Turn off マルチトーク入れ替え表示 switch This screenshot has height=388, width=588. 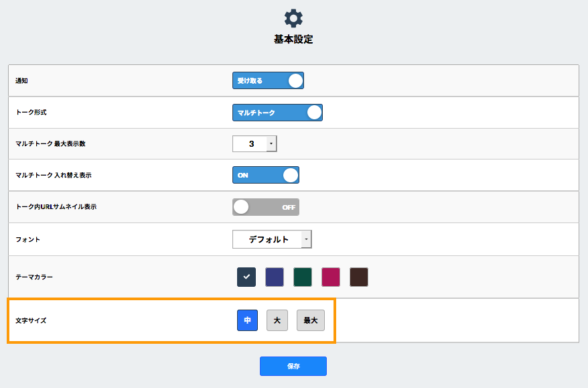pyautogui.click(x=265, y=175)
